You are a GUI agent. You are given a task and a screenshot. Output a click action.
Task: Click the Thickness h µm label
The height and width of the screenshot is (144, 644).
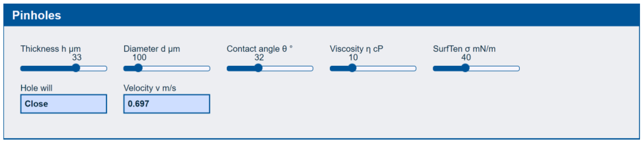[51, 49]
